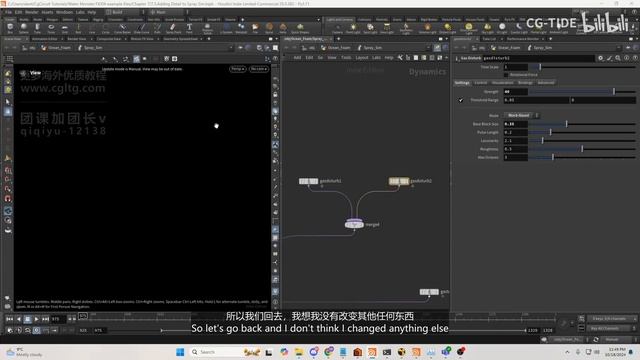Image resolution: width=640 pixels, height=360 pixels.
Task: Click the network editor wrench tools icon
Action: click(400, 58)
